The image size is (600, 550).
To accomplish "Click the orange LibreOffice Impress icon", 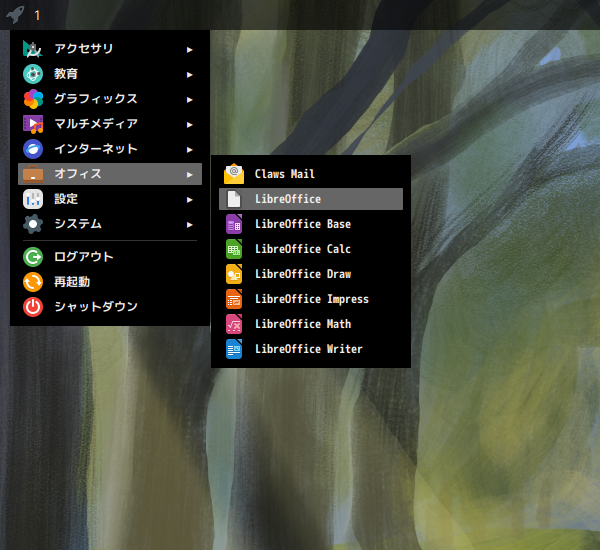I will [234, 299].
